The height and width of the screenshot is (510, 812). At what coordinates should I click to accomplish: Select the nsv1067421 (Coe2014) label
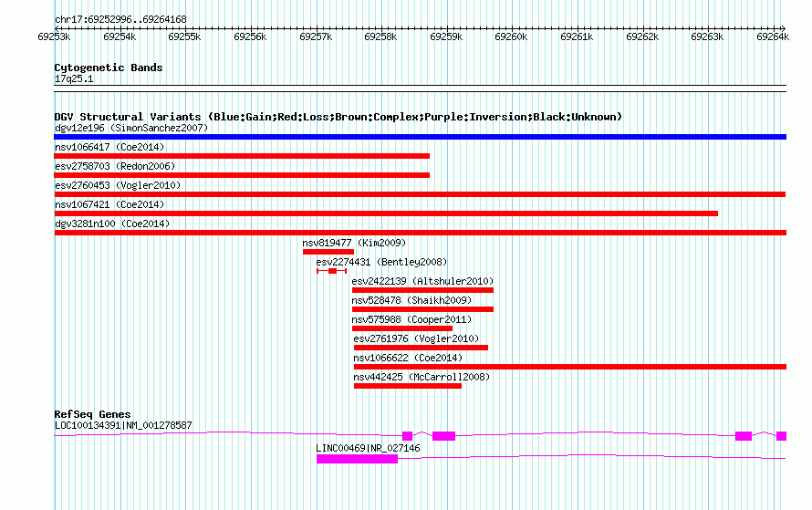tap(109, 204)
